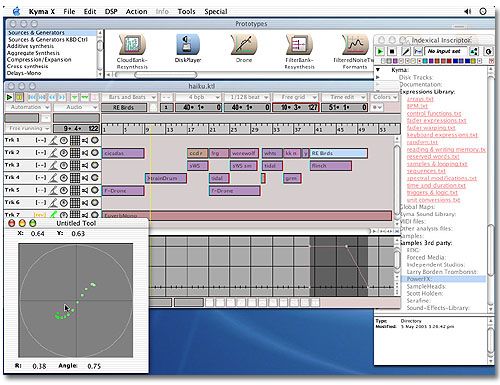
Task: Select the cicadas clip on Trk 2
Action: coord(123,153)
